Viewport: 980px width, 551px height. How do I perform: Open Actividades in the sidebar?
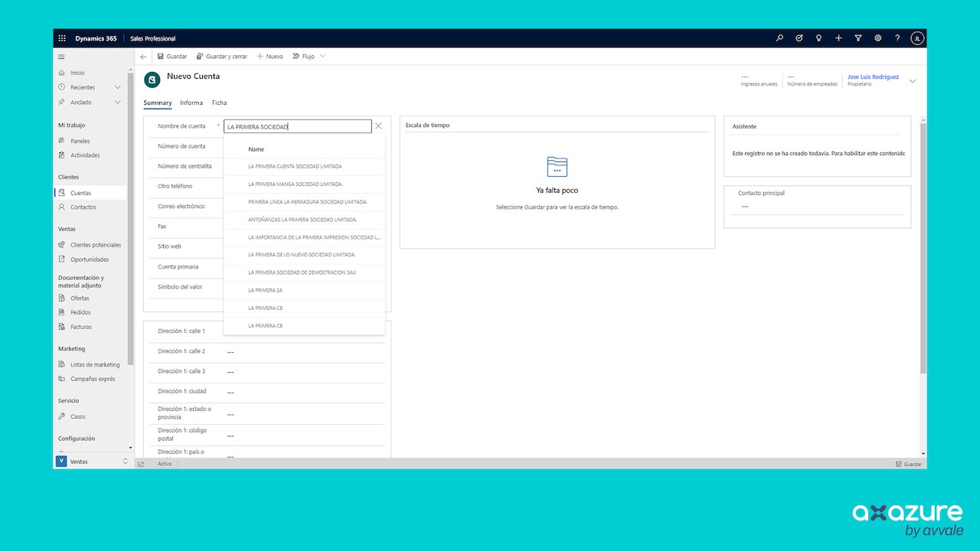tap(84, 155)
